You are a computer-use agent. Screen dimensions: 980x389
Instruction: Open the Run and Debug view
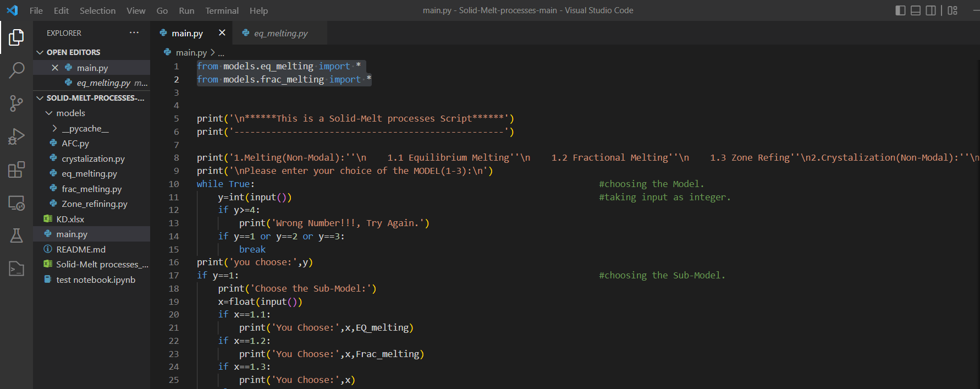coord(16,136)
